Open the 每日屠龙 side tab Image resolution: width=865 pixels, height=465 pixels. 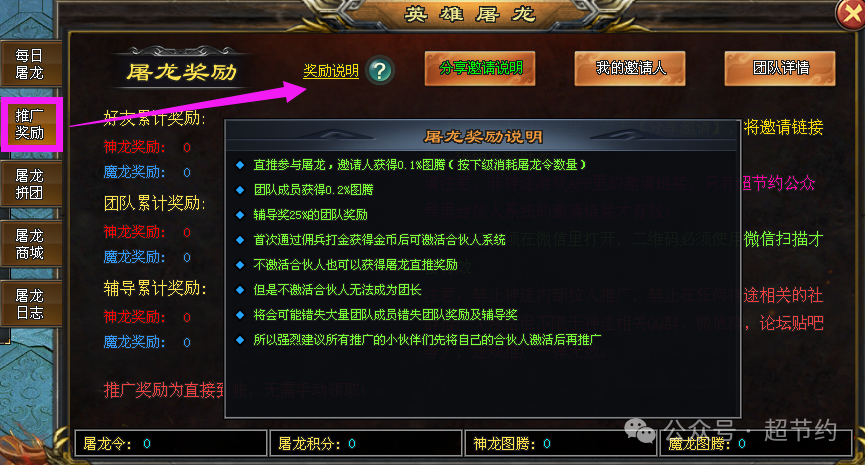coord(30,63)
